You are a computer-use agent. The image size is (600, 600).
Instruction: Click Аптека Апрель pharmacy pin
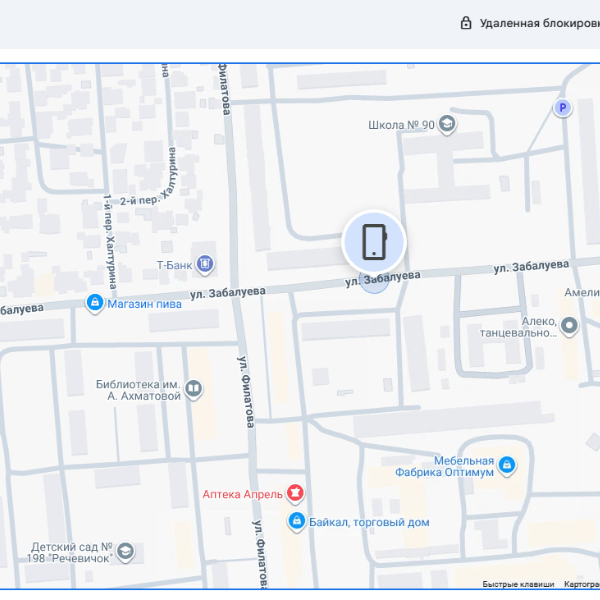point(295,493)
